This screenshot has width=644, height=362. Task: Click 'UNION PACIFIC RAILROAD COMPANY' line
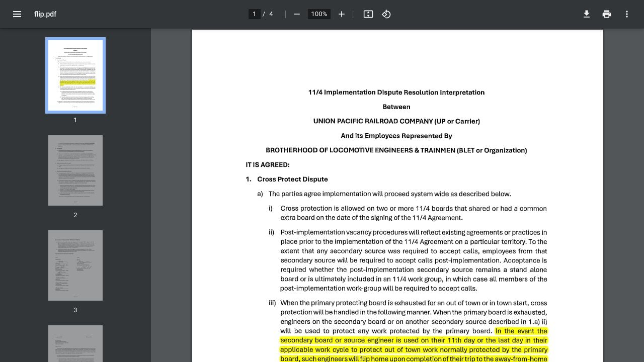click(x=396, y=121)
